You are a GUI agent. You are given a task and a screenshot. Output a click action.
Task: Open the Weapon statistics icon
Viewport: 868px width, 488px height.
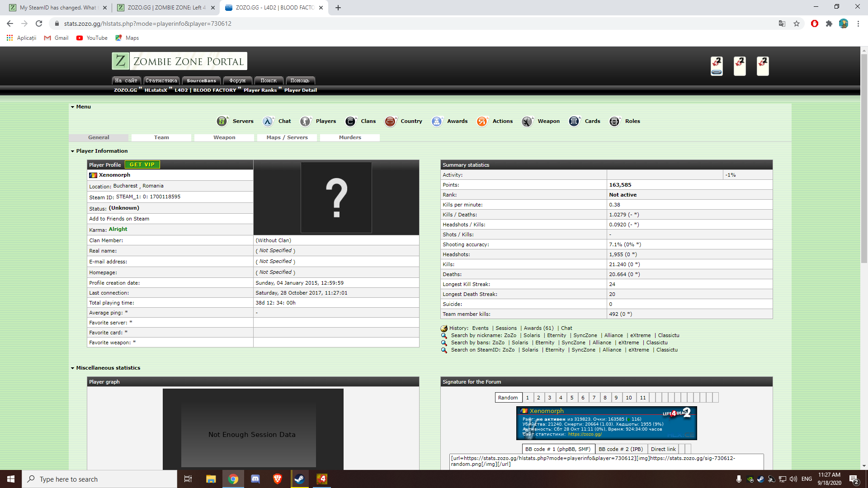pyautogui.click(x=527, y=121)
